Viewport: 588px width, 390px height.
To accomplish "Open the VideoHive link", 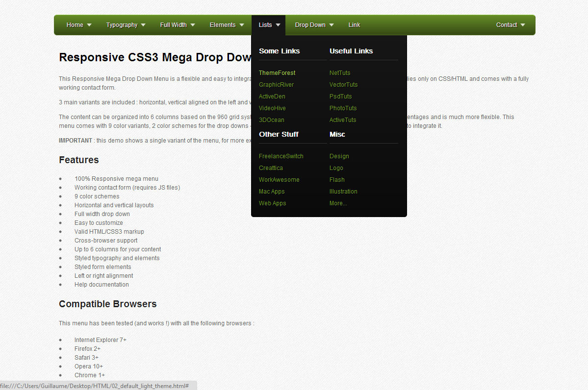I will point(272,108).
